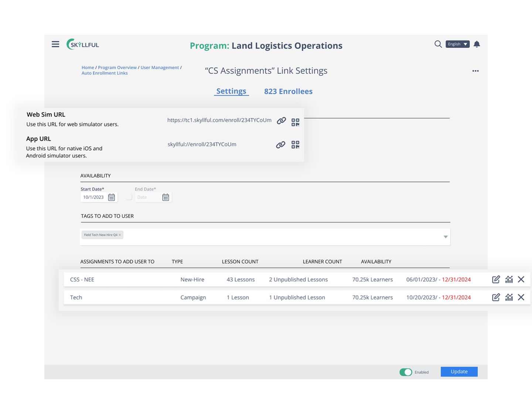The width and height of the screenshot is (532, 414).
Task: Open the search icon in header
Action: click(x=438, y=44)
